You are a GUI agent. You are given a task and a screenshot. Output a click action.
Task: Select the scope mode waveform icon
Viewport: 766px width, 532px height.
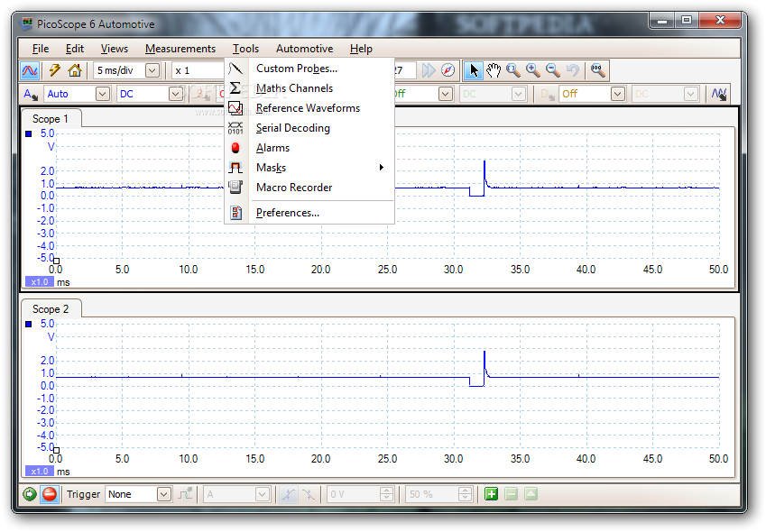point(30,70)
